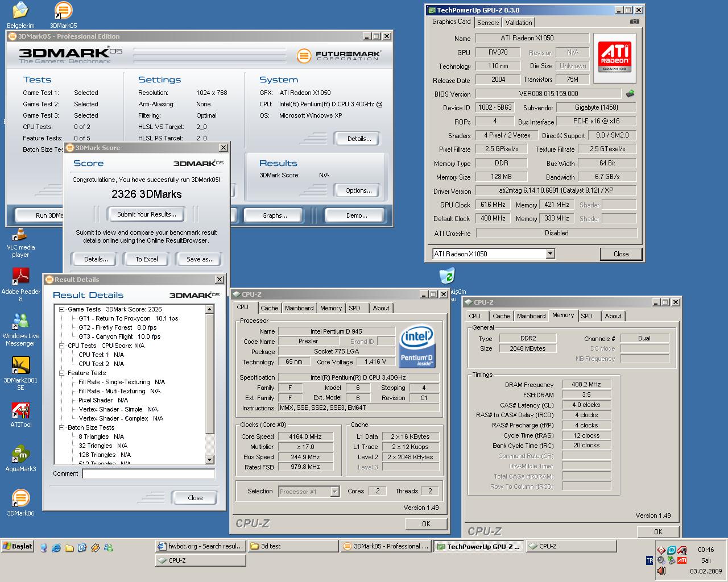728x582 pixels.
Task: Open the Adobe Reader 8 desktop icon
Action: coord(20,284)
